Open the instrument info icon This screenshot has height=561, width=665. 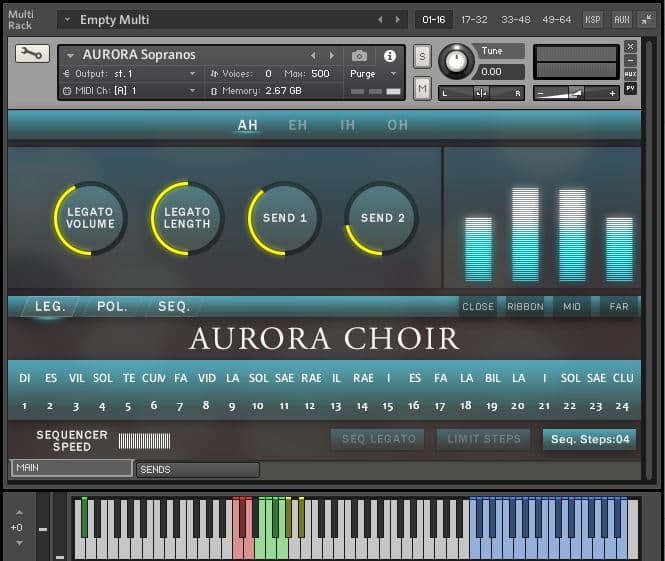(390, 56)
